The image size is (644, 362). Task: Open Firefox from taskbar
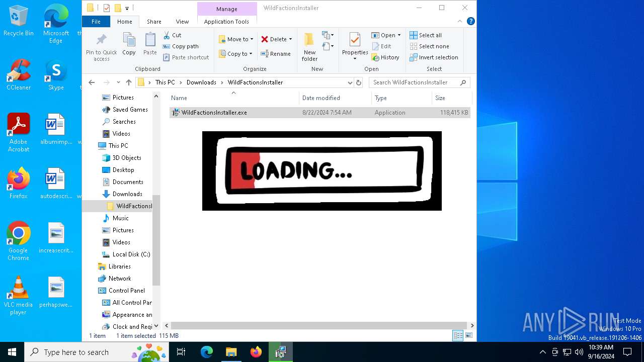256,352
